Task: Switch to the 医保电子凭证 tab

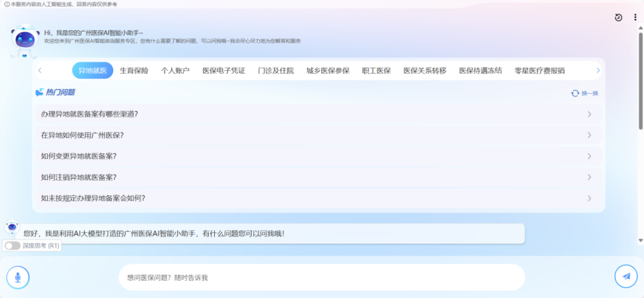Action: point(224,70)
